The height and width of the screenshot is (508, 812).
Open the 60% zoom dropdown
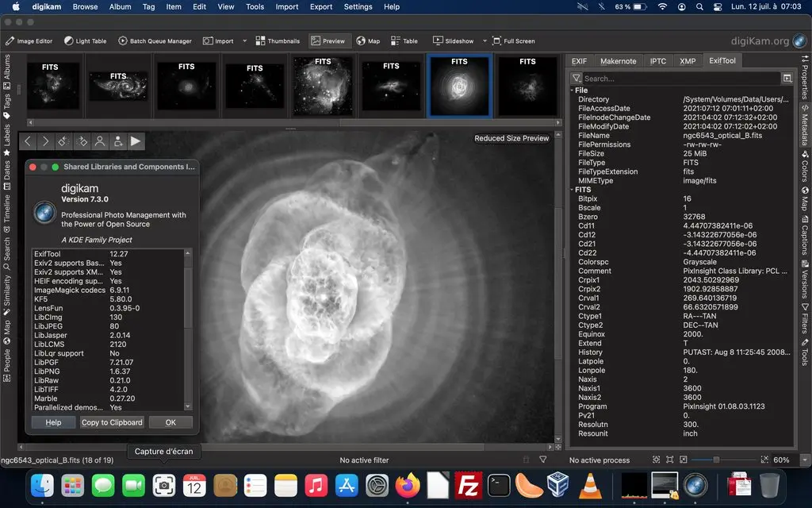coord(804,460)
